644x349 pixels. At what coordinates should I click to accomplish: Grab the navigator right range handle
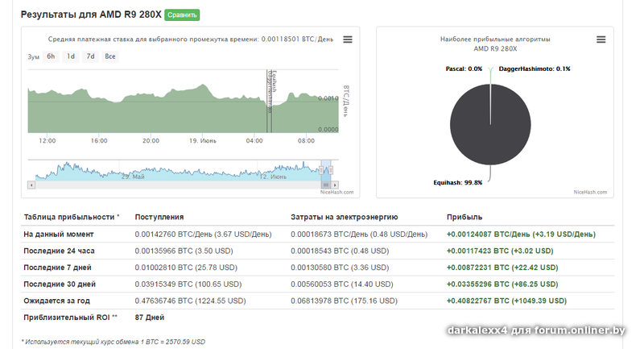click(x=331, y=169)
